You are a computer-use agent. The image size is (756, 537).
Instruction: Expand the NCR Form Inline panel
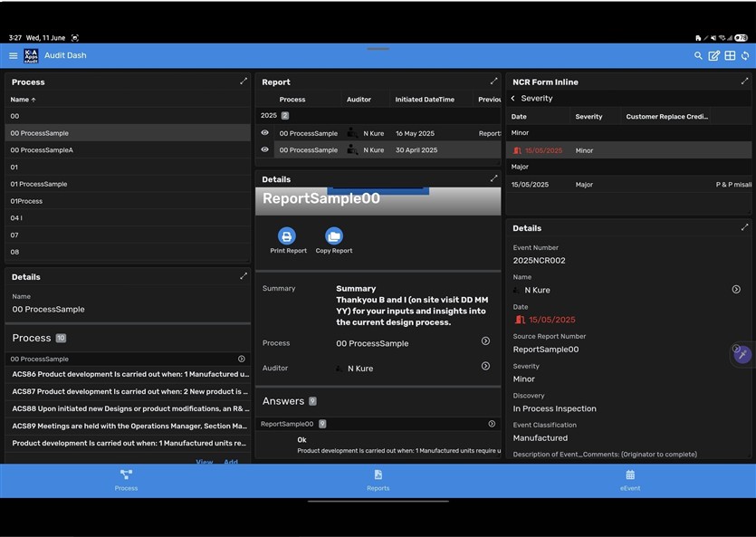[x=745, y=82]
